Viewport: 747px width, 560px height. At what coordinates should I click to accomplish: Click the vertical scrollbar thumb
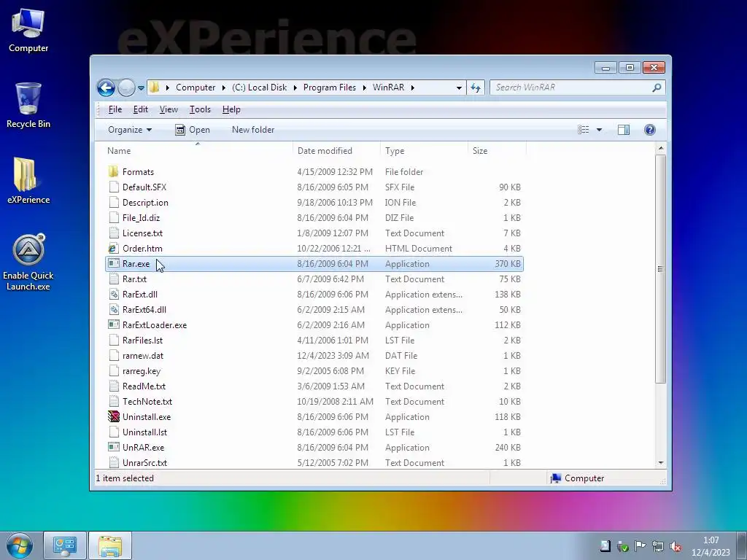(x=661, y=269)
